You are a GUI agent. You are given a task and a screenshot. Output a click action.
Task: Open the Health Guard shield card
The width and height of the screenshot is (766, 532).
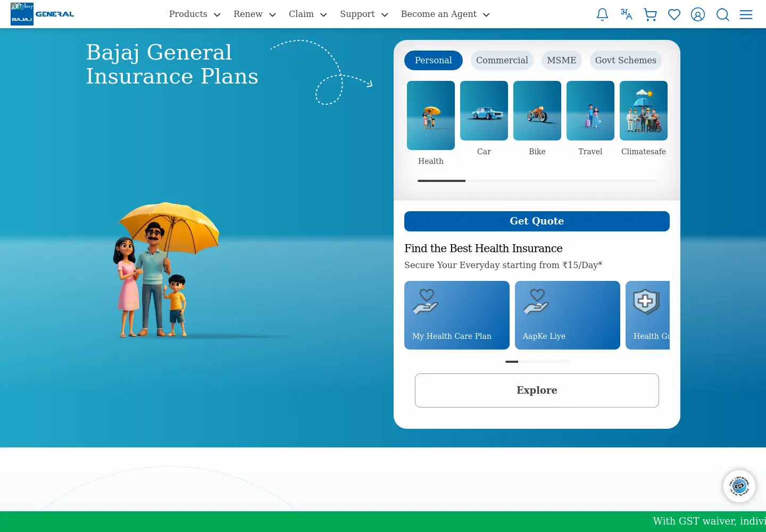coord(648,315)
